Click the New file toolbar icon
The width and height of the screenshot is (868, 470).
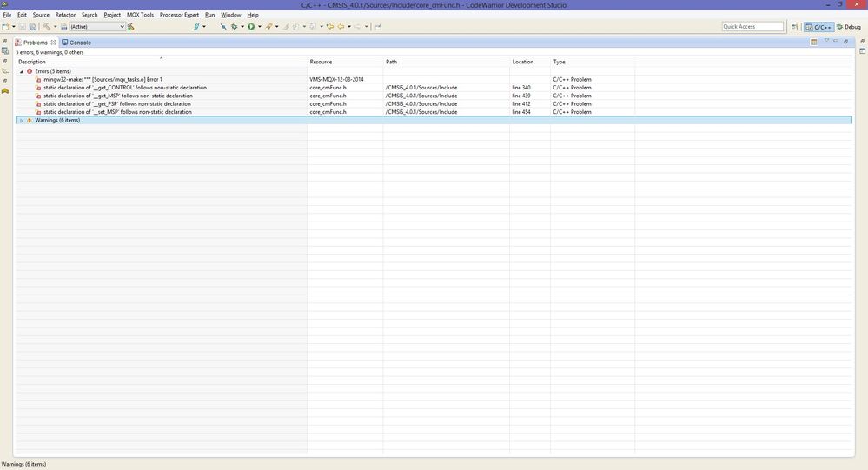coord(5,27)
